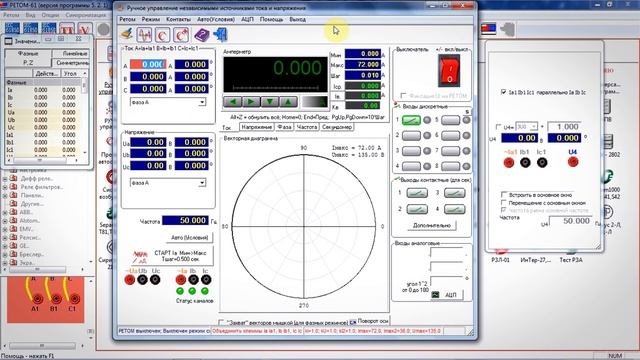The height and width of the screenshot is (360, 640).
Task: Switch to the 'Фаза' tab
Action: 284,127
